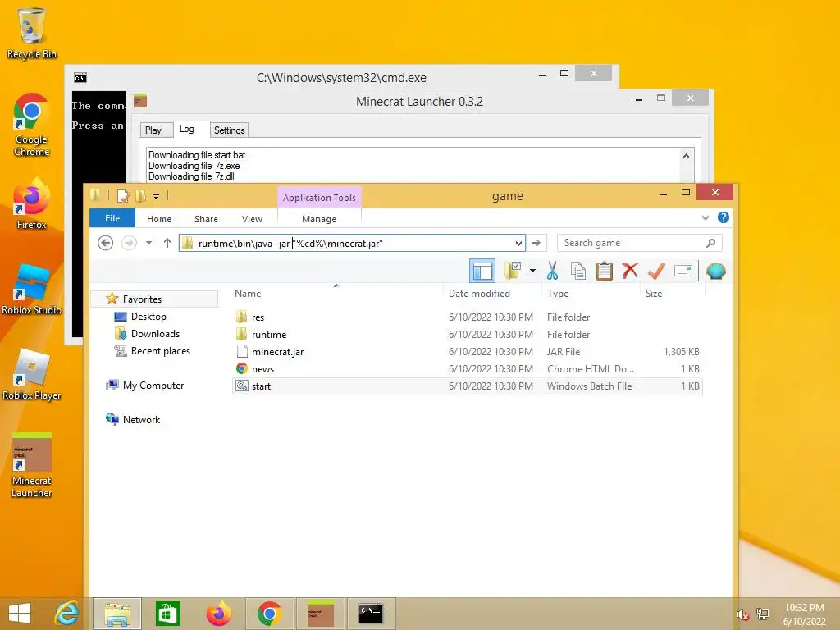This screenshot has height=630, width=840.
Task: Select Network in the navigation pane
Action: tap(141, 419)
